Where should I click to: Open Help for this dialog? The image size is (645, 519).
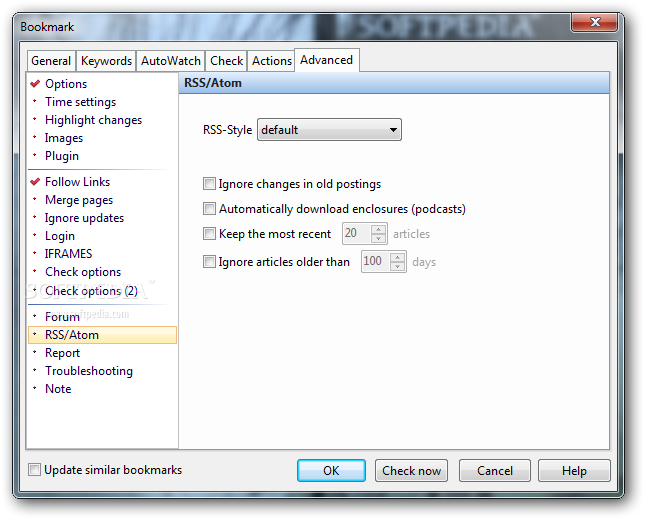(574, 470)
